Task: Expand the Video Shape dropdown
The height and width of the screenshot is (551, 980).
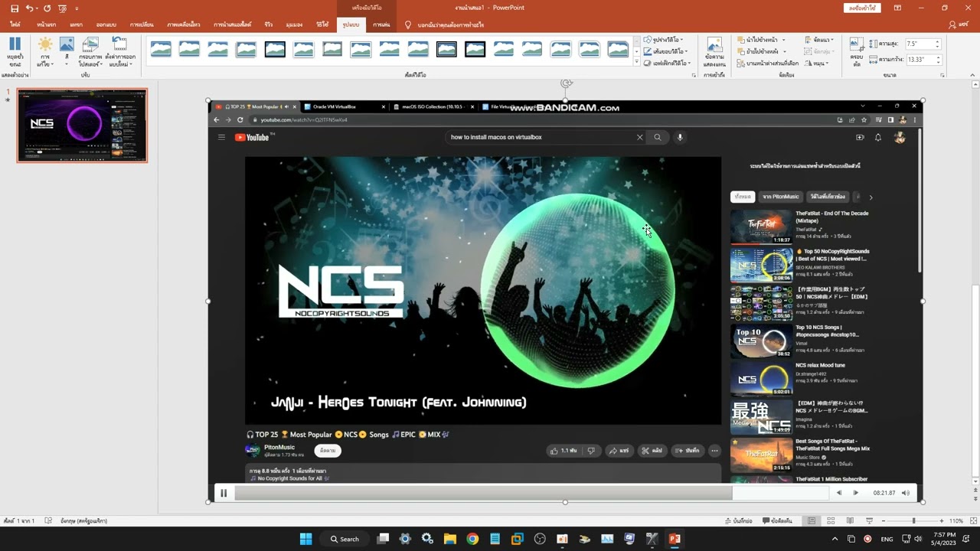Action: tap(663, 40)
